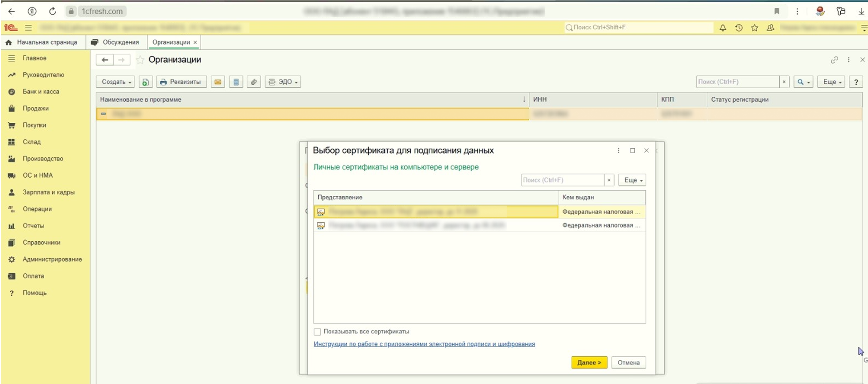868x384 pixels.
Task: Open Еще menu in Организации toolbar
Action: click(x=831, y=82)
